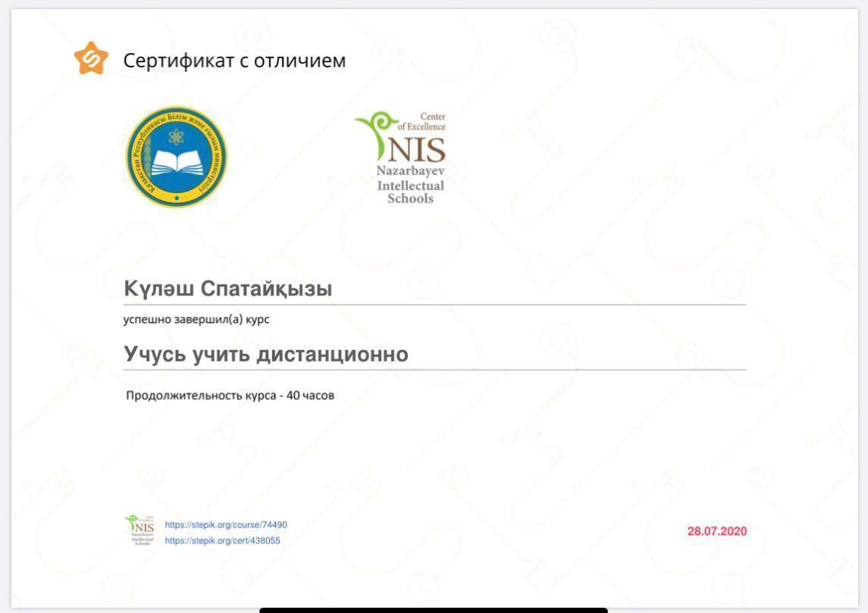The image size is (868, 613).
Task: Click the orange Stepik star logo
Action: [91, 59]
